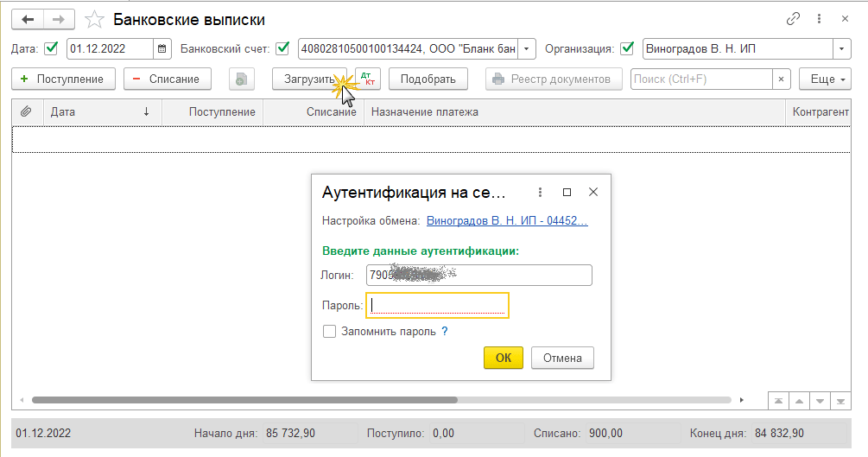Click the Поступление column header
The width and height of the screenshot is (868, 457).
[x=212, y=112]
